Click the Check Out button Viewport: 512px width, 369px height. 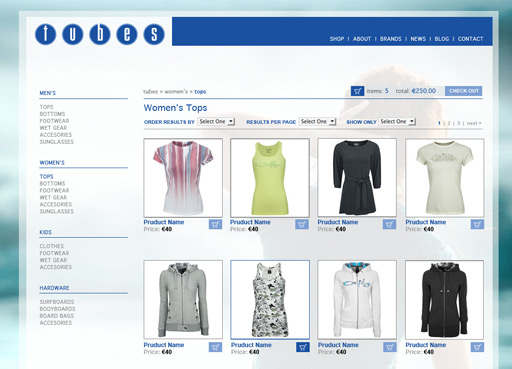click(464, 91)
